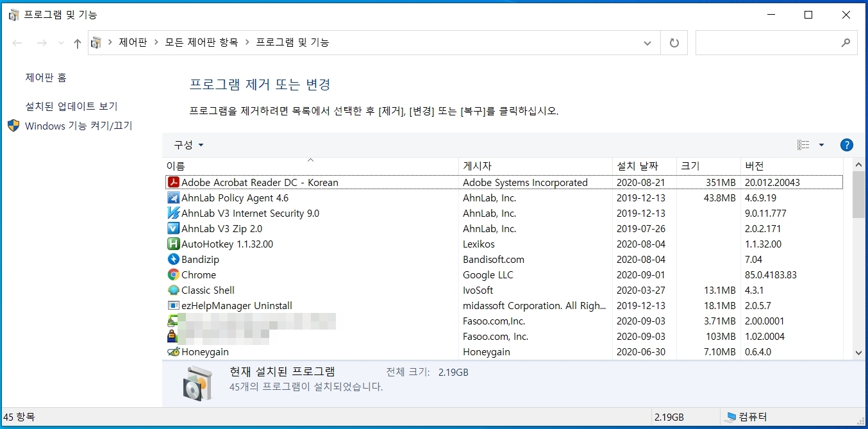The image size is (868, 429).
Task: Click the forward navigation arrow
Action: (42, 43)
